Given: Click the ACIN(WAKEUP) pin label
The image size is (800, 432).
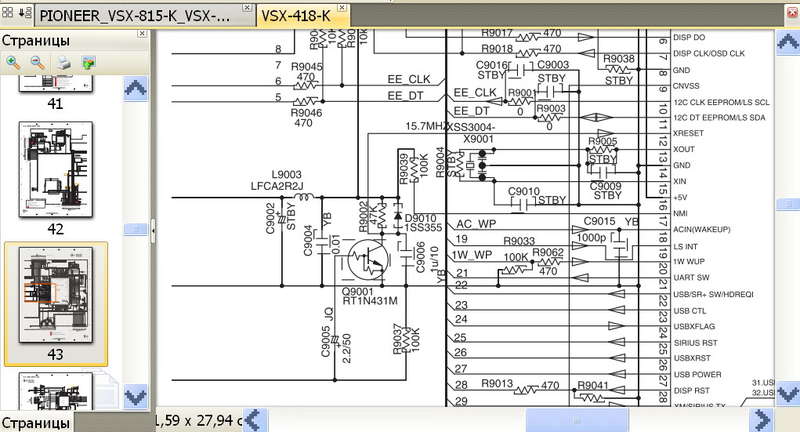Looking at the screenshot, I should click(702, 230).
